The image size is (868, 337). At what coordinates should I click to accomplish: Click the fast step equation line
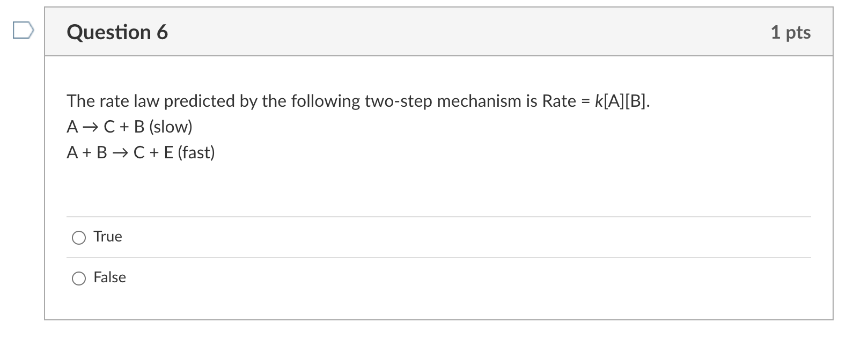[x=141, y=152]
